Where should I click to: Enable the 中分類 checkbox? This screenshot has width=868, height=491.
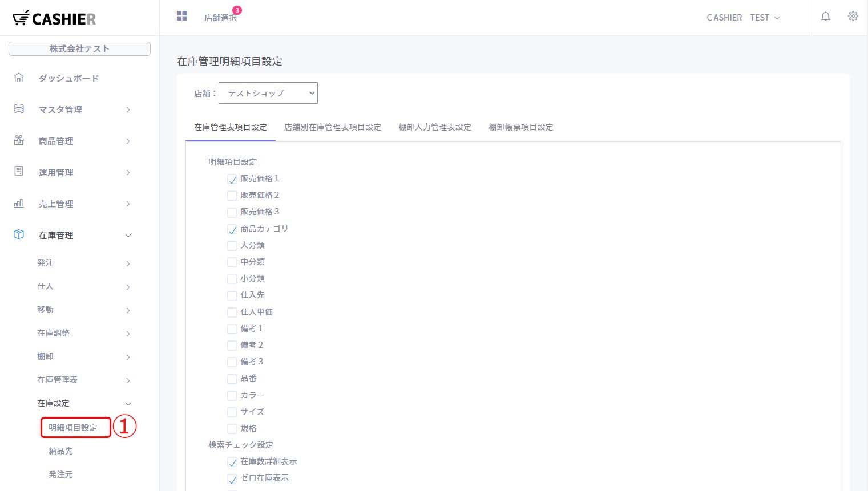pyautogui.click(x=232, y=262)
